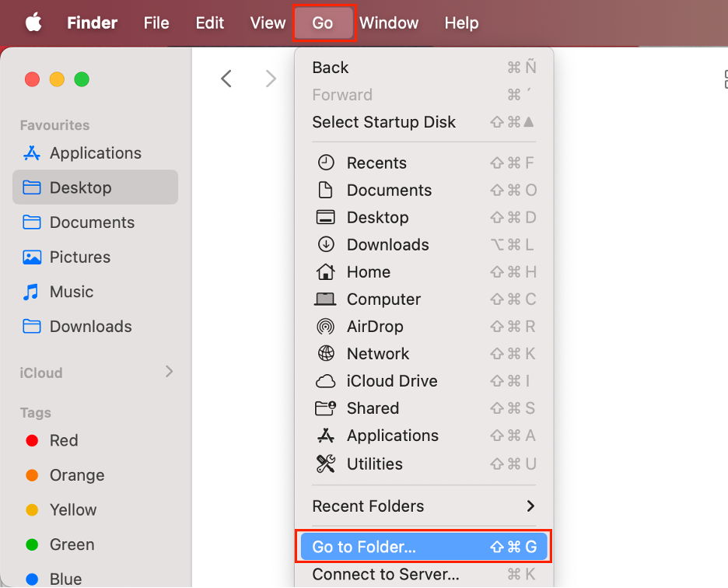Screen dimensions: 728x588
Task: Choose Go to Folder from the menu
Action: (363, 546)
